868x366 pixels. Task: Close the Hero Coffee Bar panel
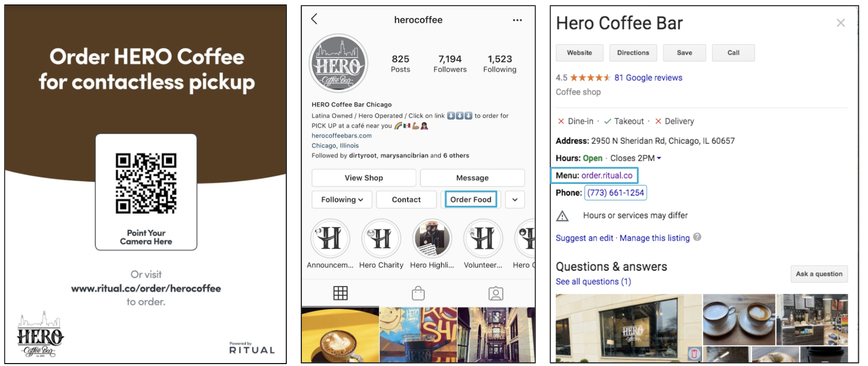(841, 23)
